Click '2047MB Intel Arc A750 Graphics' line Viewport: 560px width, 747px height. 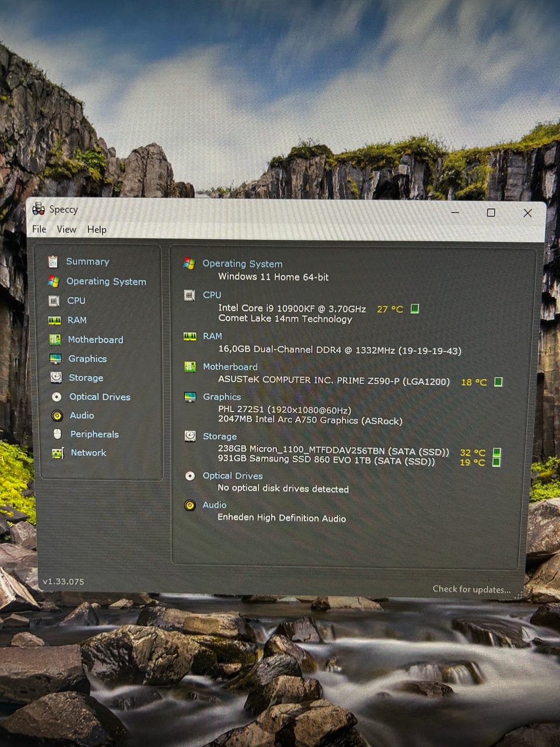point(310,420)
